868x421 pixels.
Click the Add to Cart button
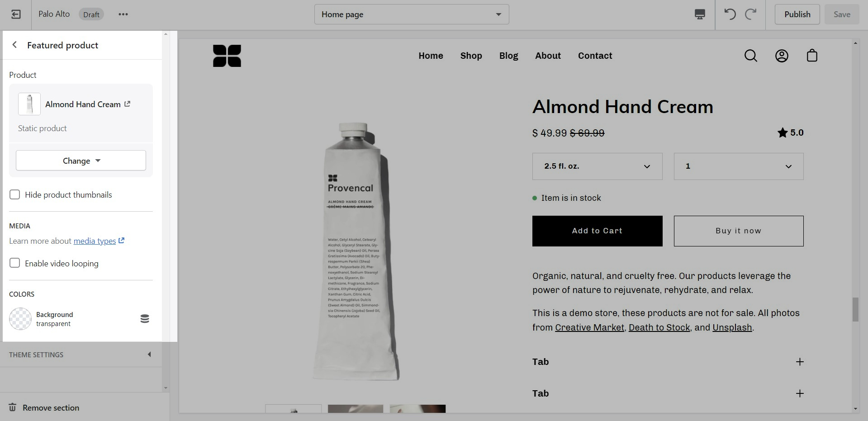coord(597,231)
